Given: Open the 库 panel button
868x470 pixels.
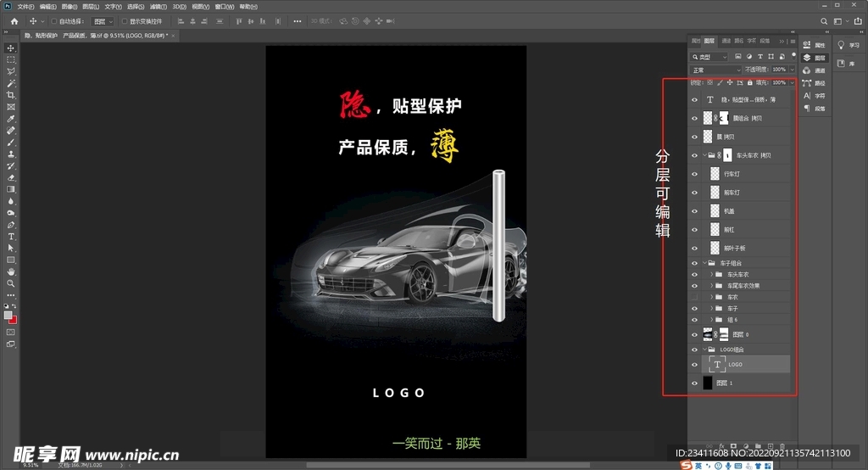Looking at the screenshot, I should [847, 64].
